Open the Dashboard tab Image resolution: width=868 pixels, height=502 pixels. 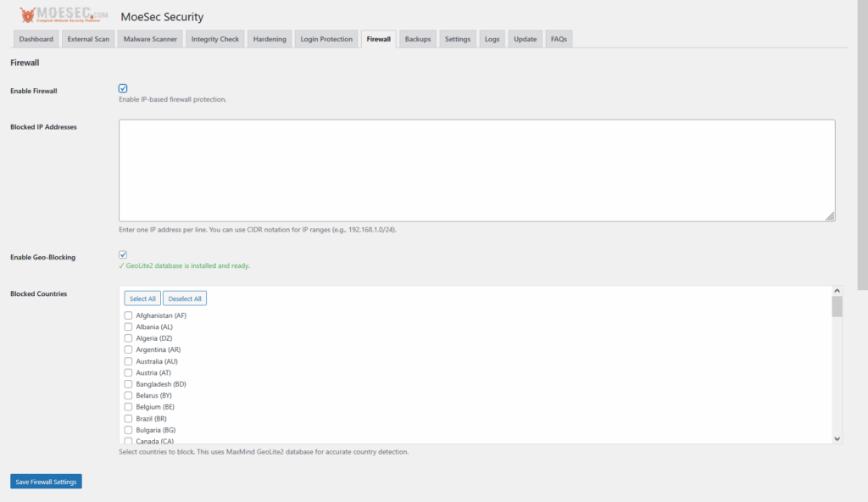tap(36, 38)
